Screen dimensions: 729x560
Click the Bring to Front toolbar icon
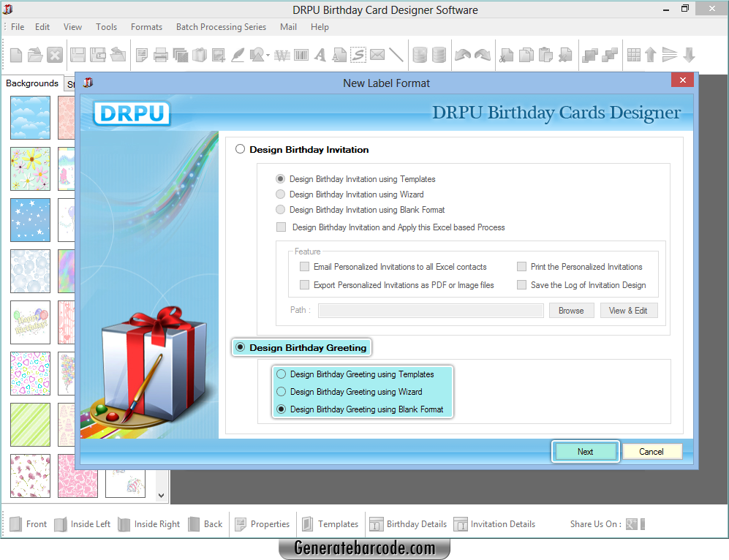click(x=589, y=56)
